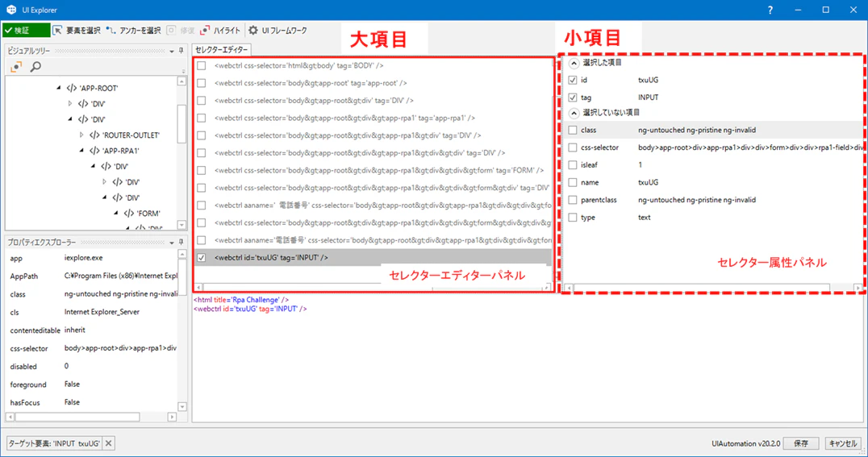Click the 保存 save button
The image size is (868, 457).
(x=801, y=443)
